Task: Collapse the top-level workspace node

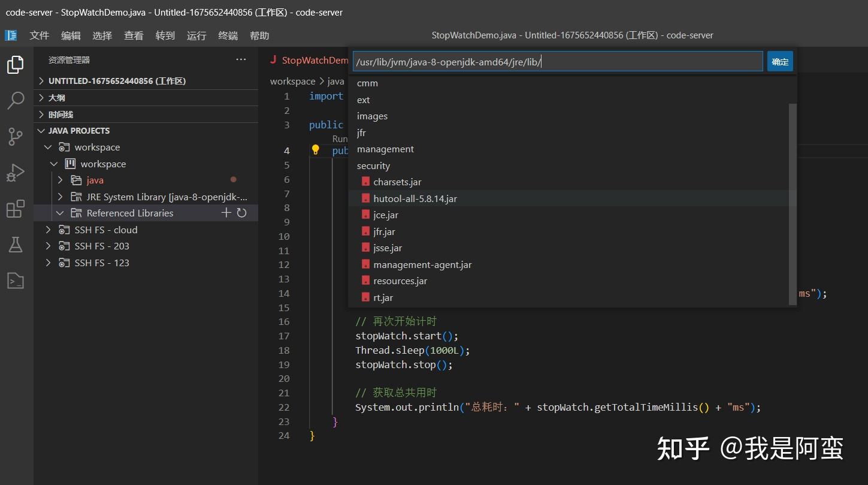Action: coord(49,147)
